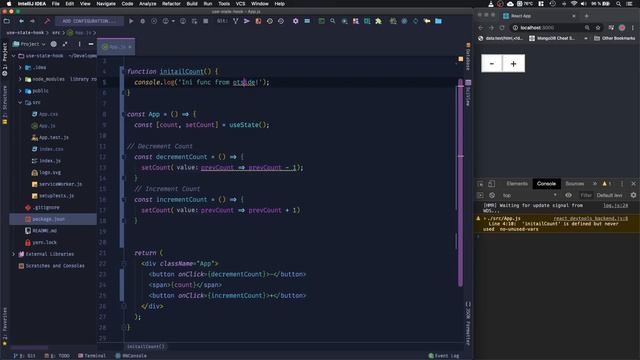Toggle the console sidebar icon
The image size is (640, 360).
[x=480, y=195]
